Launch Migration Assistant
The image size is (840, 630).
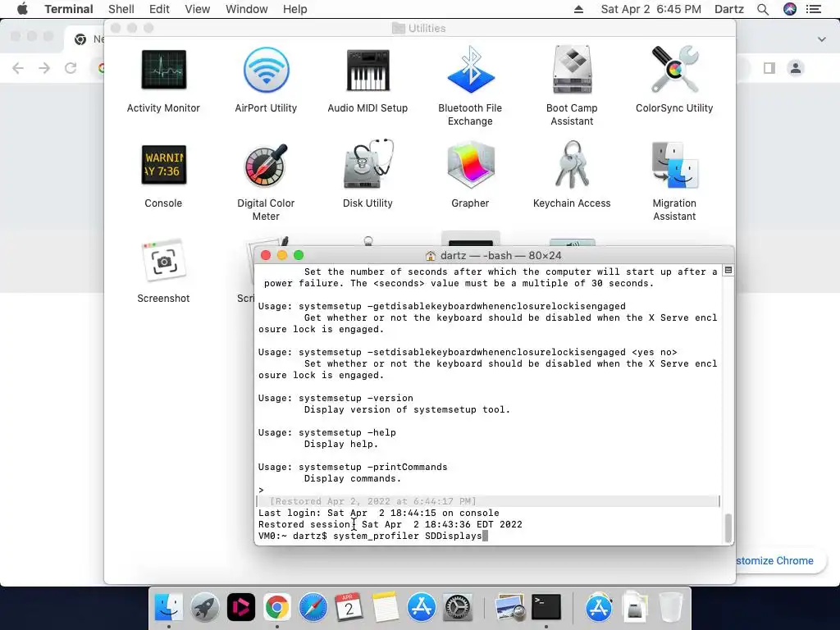(x=674, y=164)
